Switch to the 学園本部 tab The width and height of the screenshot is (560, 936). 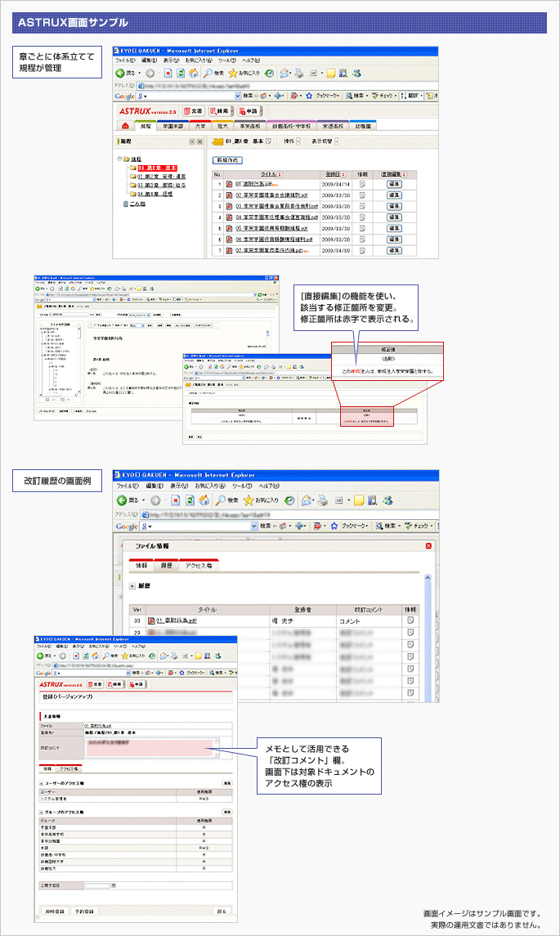point(173,126)
